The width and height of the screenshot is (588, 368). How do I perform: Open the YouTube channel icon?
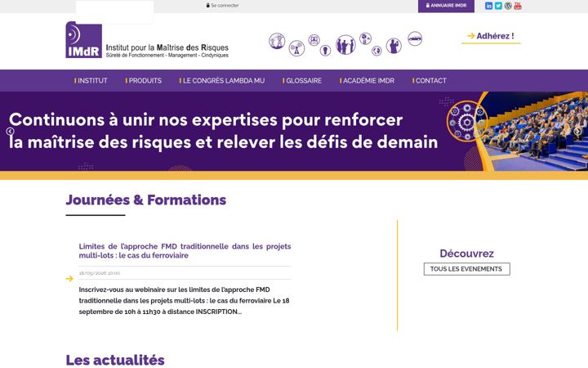coord(518,6)
